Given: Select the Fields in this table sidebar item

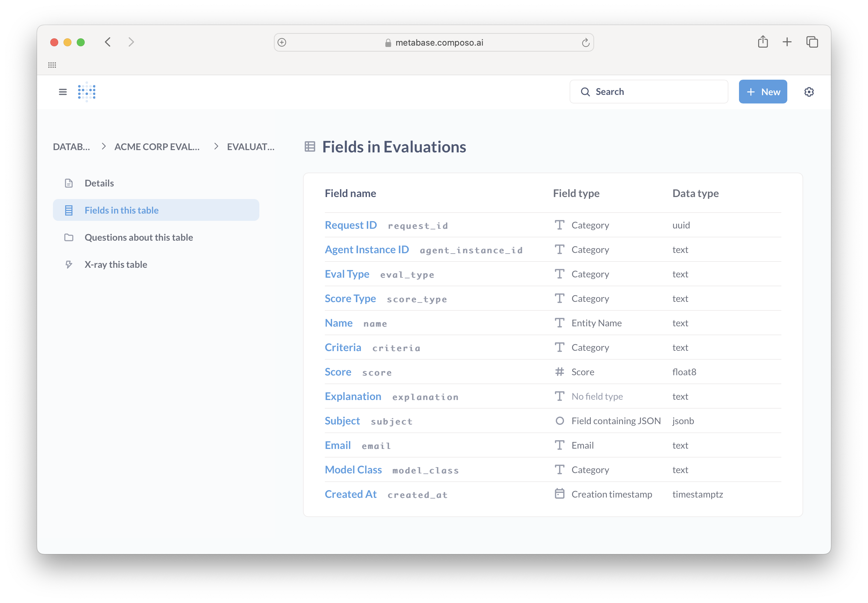Looking at the screenshot, I should pyautogui.click(x=122, y=210).
